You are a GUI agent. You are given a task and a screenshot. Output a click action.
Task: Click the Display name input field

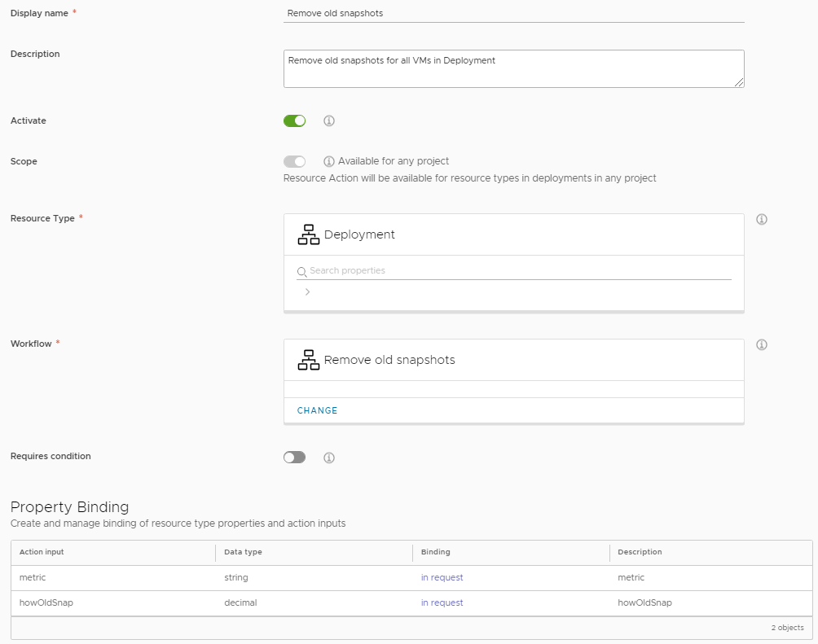[513, 14]
